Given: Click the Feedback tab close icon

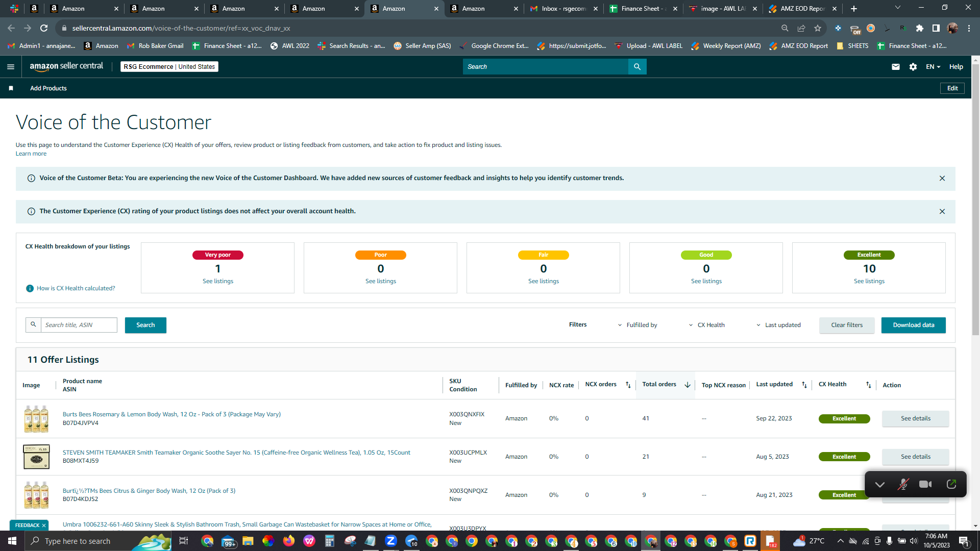Looking at the screenshot, I should tap(44, 525).
